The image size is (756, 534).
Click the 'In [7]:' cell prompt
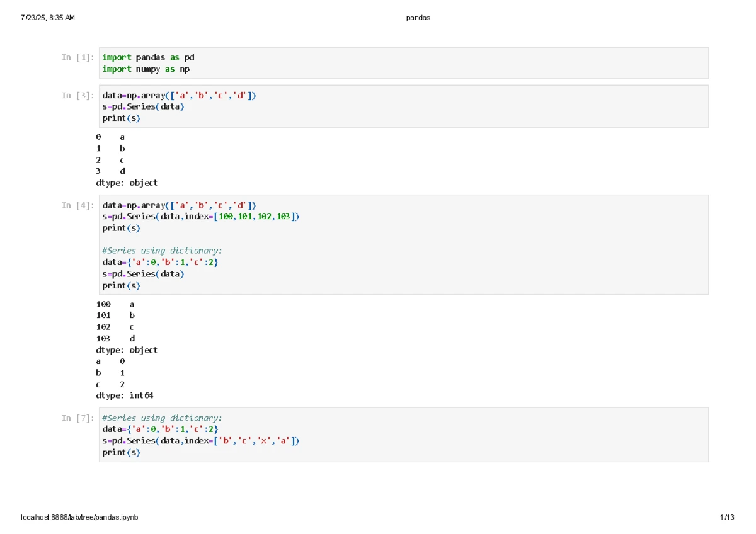pos(78,418)
